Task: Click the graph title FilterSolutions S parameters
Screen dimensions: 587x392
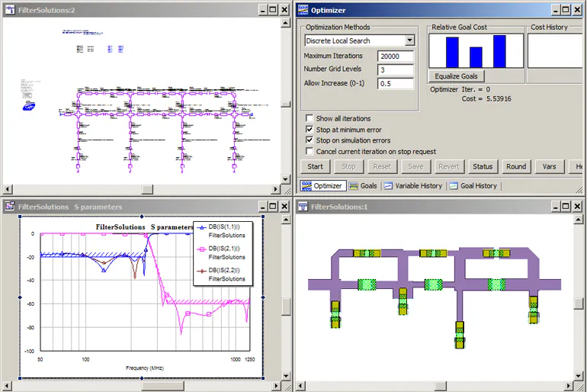Action: pos(145,227)
